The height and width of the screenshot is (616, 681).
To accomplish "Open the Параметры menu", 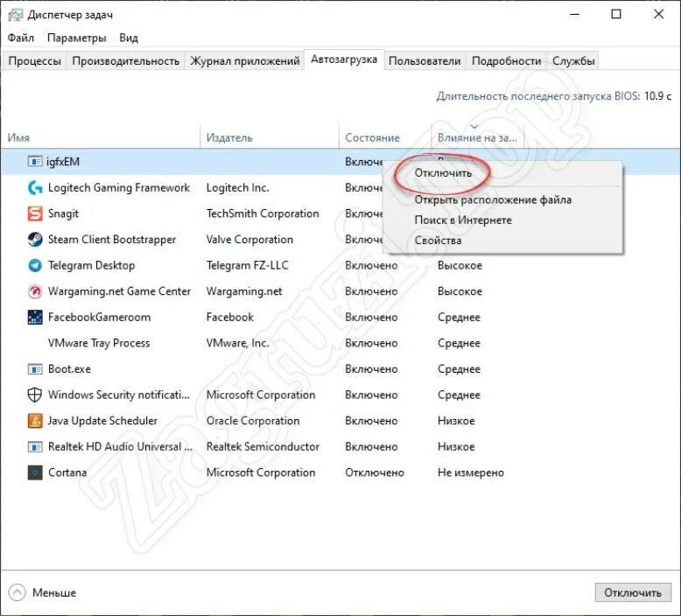I will pyautogui.click(x=76, y=38).
